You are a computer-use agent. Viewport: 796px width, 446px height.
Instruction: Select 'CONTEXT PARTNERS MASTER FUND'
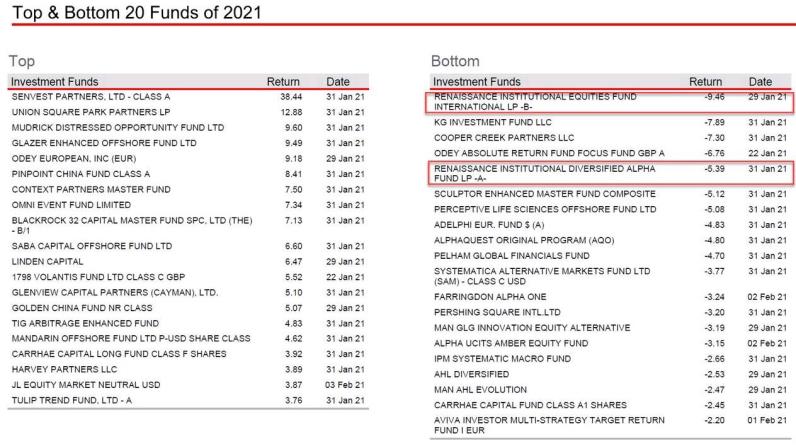[x=91, y=189]
